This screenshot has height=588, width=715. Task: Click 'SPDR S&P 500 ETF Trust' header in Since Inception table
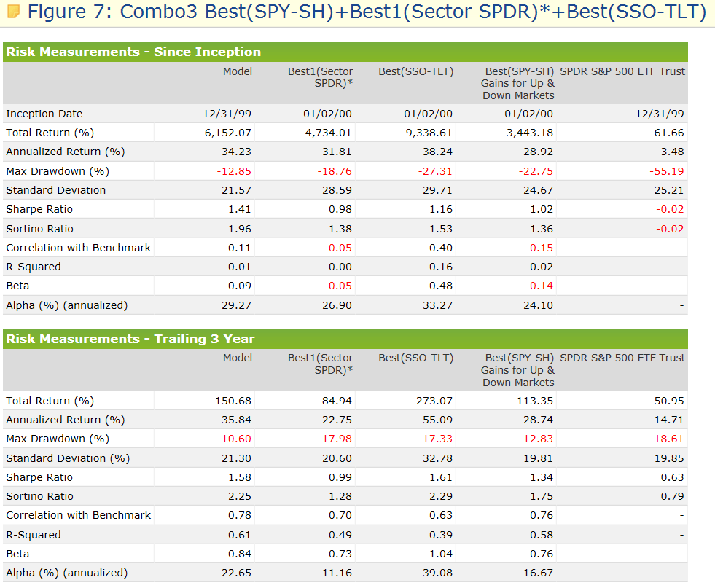coord(622,71)
